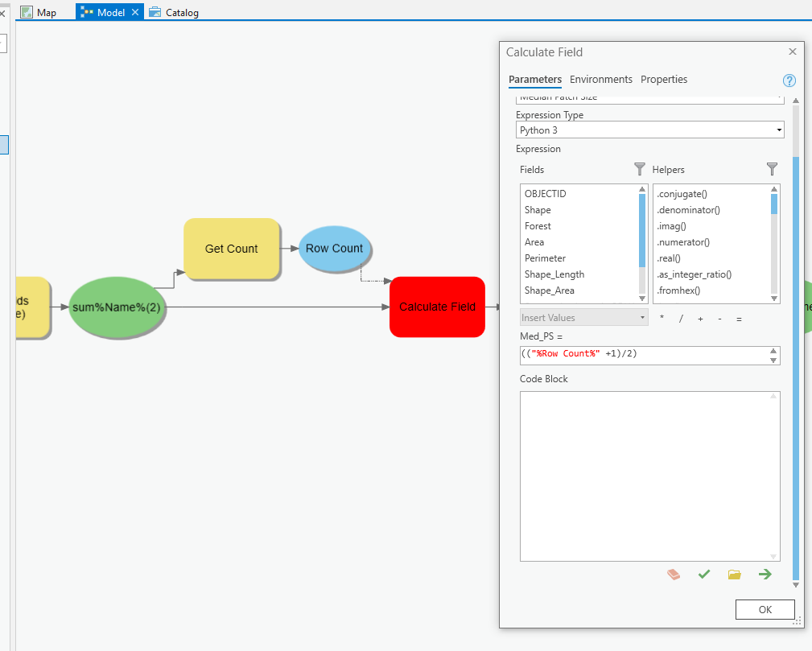Open the Environments tab
Image resolution: width=812 pixels, height=651 pixels.
coord(600,79)
